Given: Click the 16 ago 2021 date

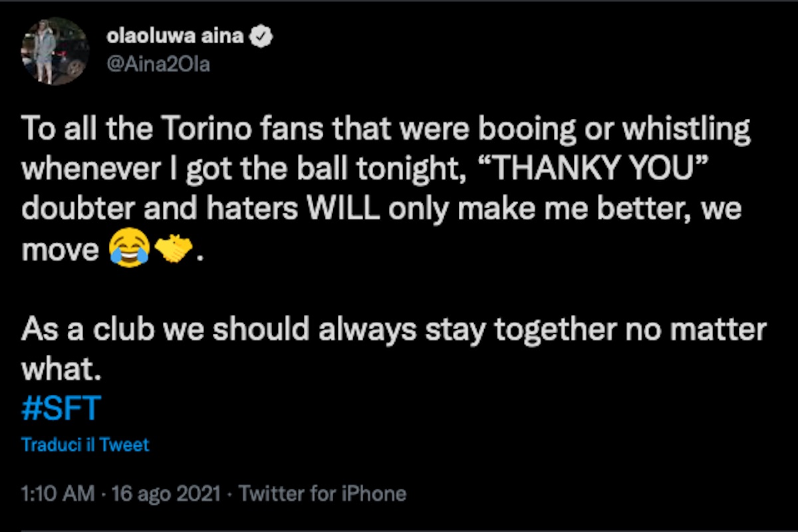Looking at the screenshot, I should tap(167, 493).
